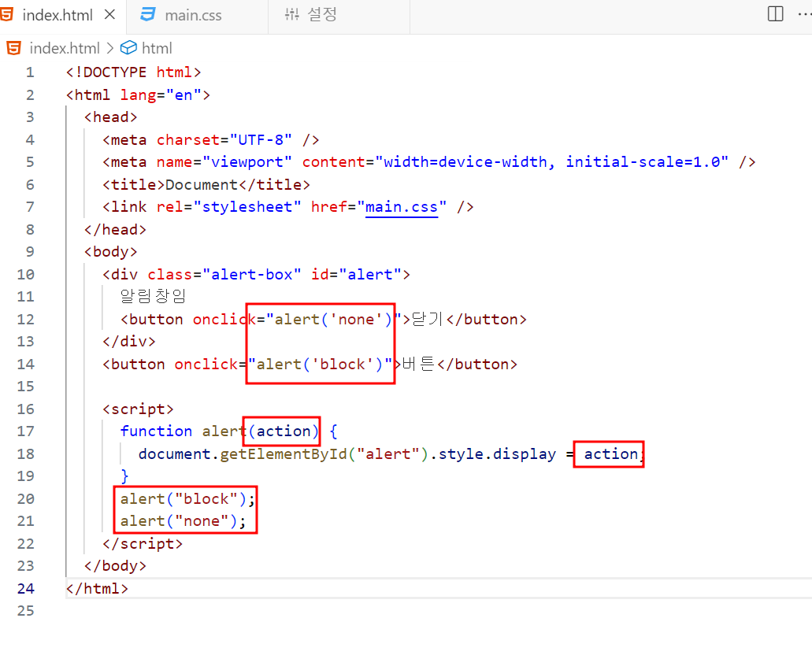Click the function keyword on line 17
The image size is (812, 670).
click(x=157, y=431)
